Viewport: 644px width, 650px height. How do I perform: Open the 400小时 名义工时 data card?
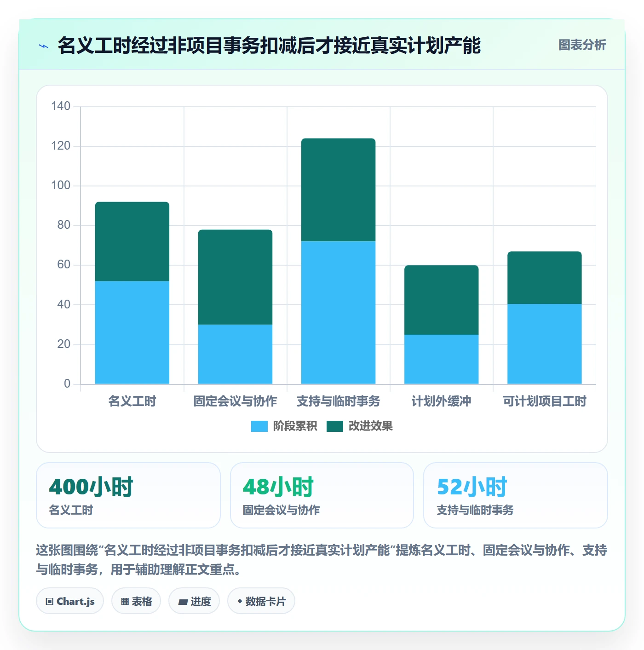[x=128, y=495]
